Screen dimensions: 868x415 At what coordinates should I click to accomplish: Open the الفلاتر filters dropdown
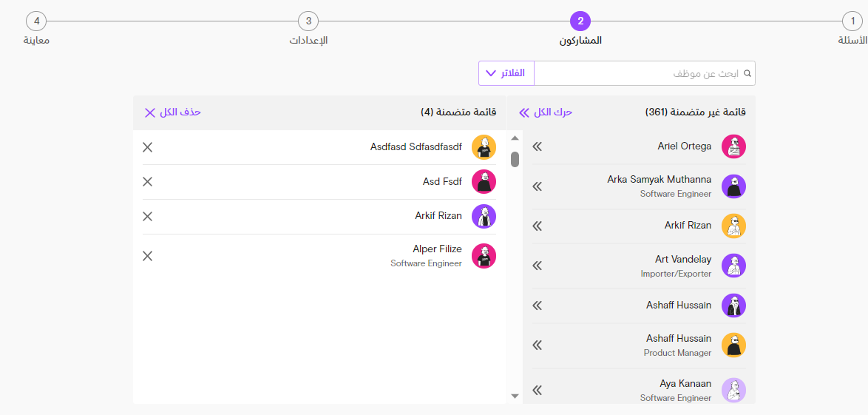click(506, 73)
